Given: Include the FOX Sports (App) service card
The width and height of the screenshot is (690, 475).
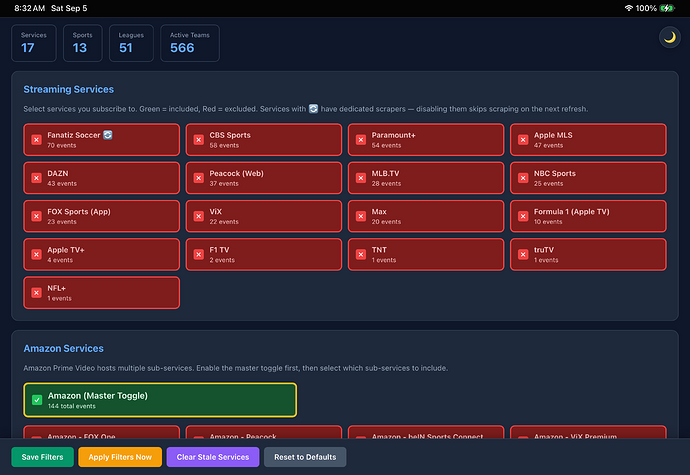Looking at the screenshot, I should [x=102, y=216].
